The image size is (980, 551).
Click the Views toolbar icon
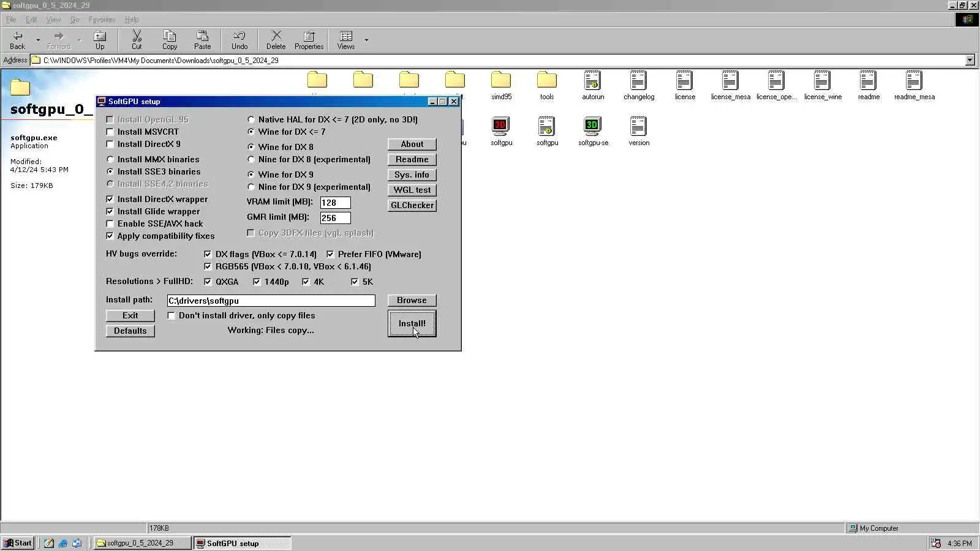pos(346,40)
